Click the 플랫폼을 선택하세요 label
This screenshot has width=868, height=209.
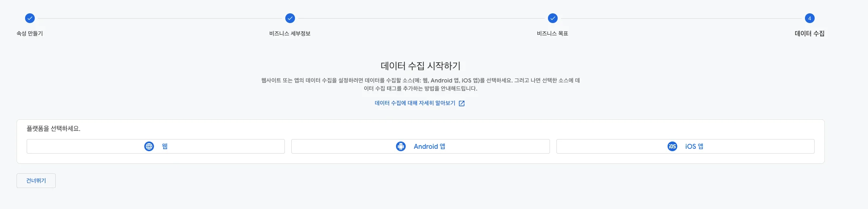[53, 129]
